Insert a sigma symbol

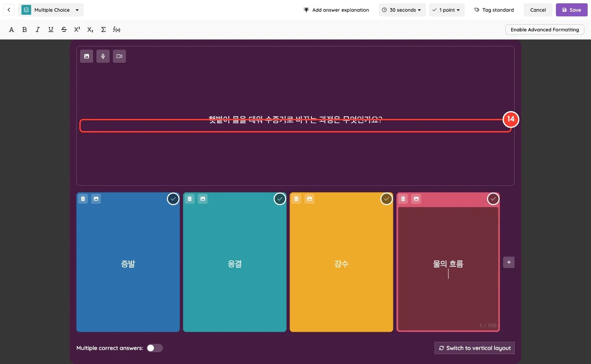tap(103, 30)
